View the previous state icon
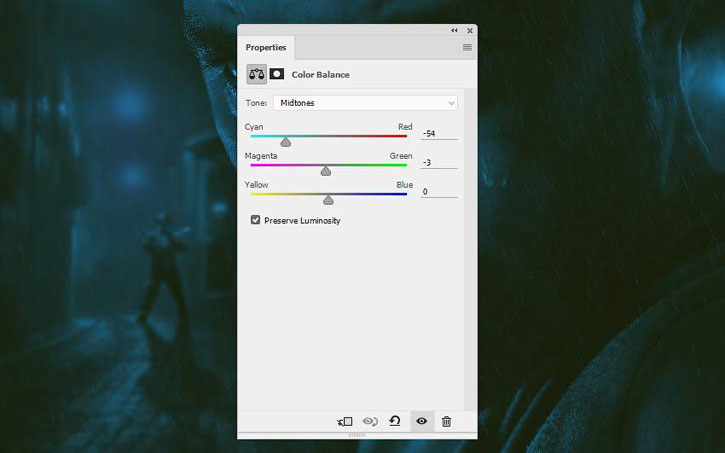This screenshot has width=725, height=453. pyautogui.click(x=370, y=422)
